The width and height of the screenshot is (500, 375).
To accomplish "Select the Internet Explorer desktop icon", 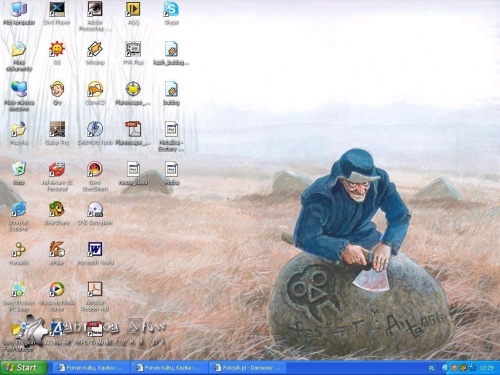I will [19, 216].
